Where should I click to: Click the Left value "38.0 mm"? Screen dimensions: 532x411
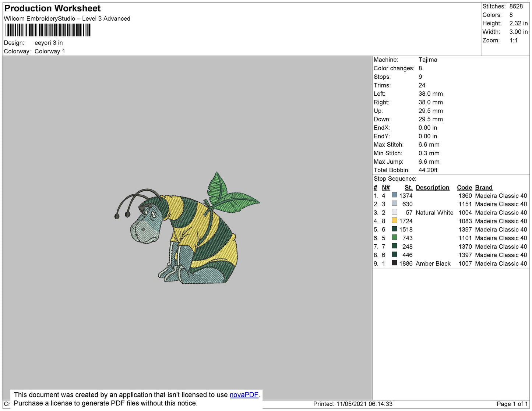click(431, 94)
